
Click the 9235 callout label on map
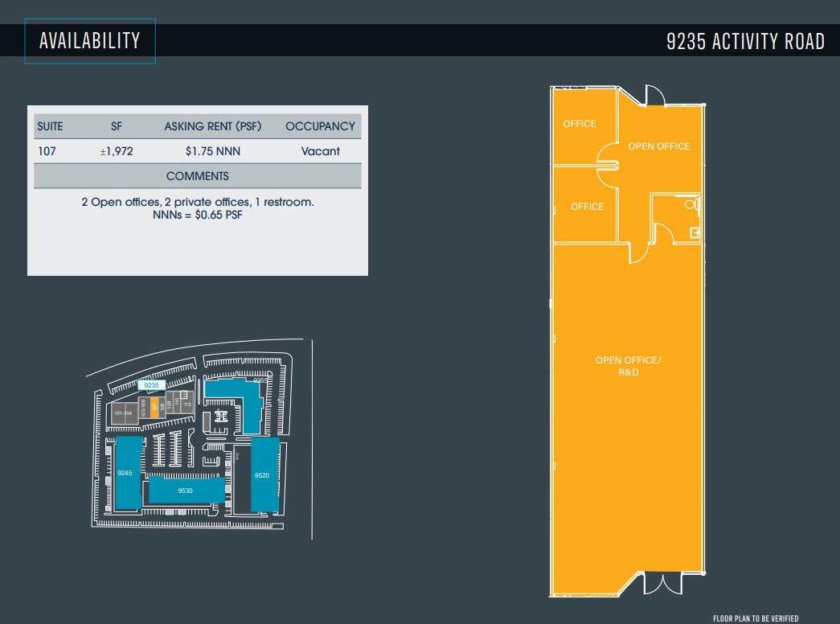point(153,385)
